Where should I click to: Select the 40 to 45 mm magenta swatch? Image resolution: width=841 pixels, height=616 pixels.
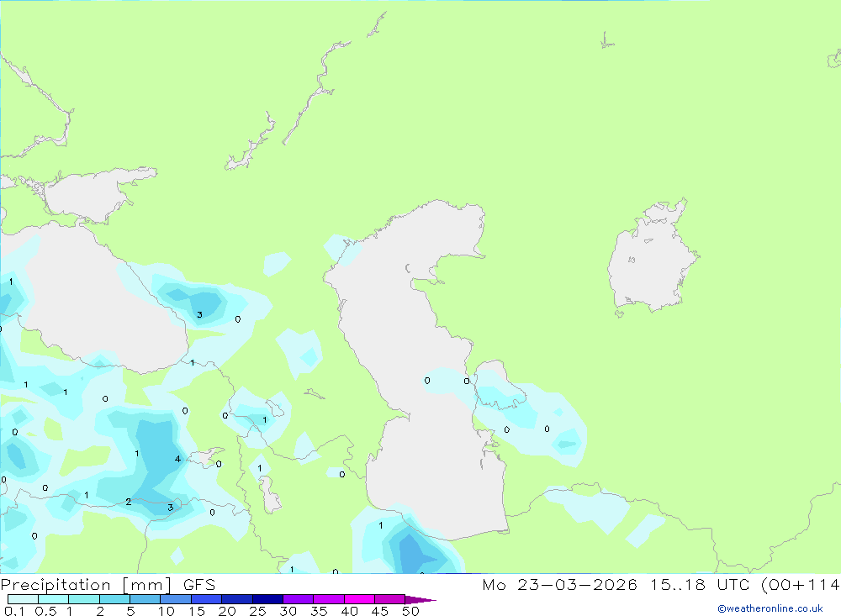coord(359,599)
